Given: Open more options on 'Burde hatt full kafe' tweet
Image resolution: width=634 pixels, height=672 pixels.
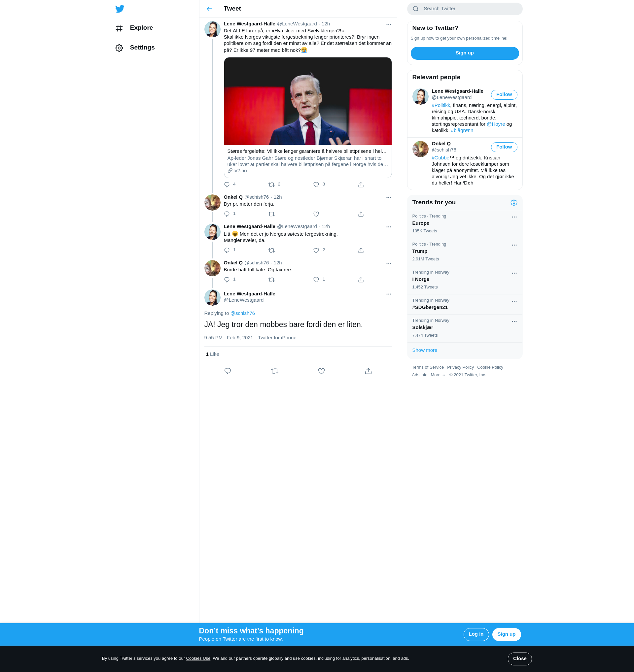Looking at the screenshot, I should click(x=389, y=263).
